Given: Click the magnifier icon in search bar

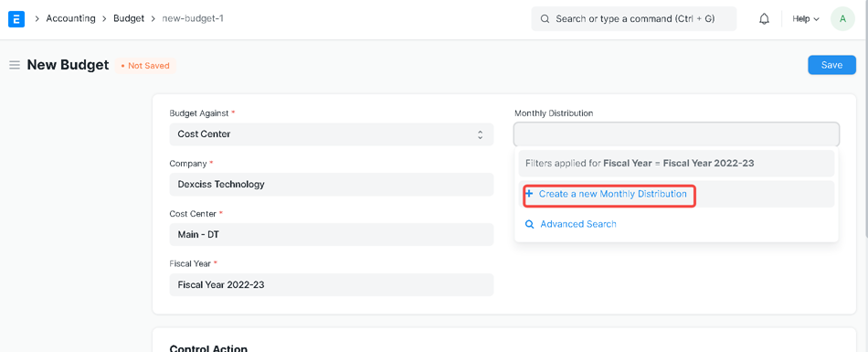Looking at the screenshot, I should click(545, 19).
